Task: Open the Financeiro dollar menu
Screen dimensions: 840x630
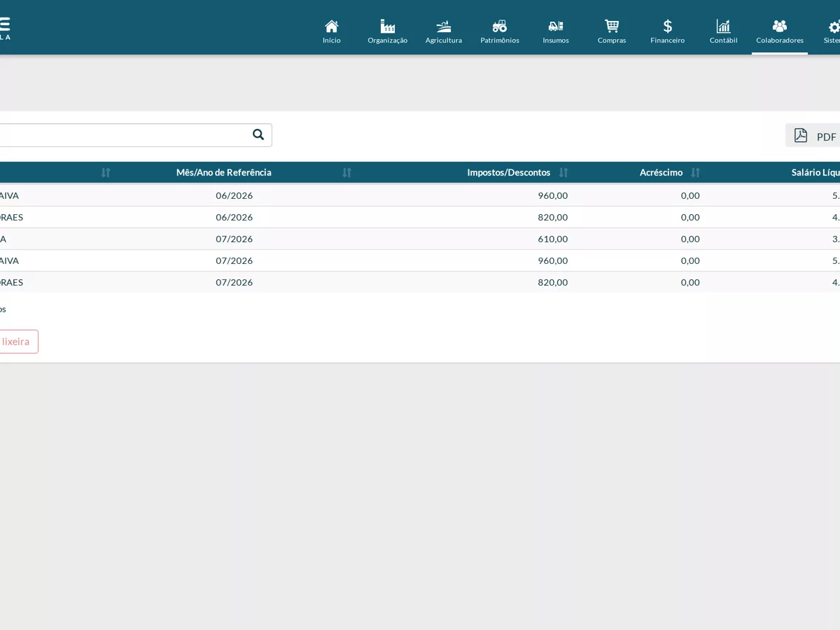Action: 668,27
